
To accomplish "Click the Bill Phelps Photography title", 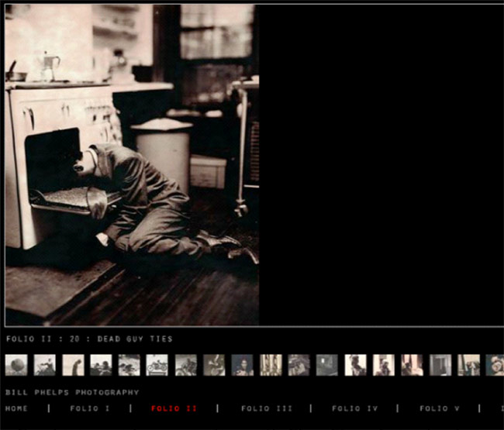I will pyautogui.click(x=72, y=392).
